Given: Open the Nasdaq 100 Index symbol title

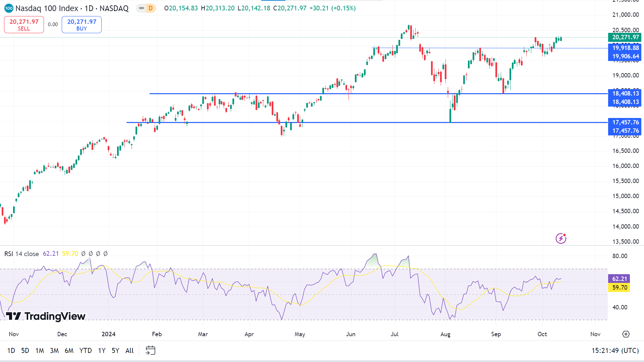Looking at the screenshot, I should [72, 8].
